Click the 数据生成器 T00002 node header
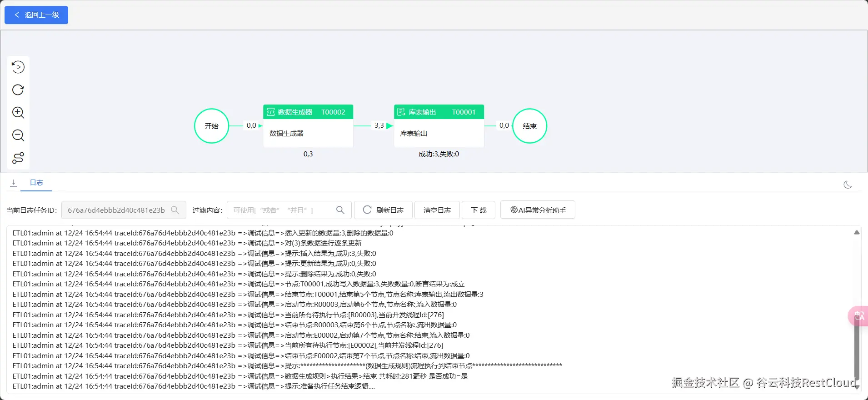 click(308, 112)
